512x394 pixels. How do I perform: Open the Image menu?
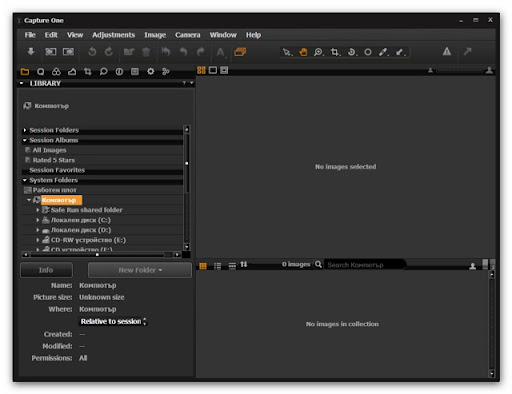pos(155,35)
